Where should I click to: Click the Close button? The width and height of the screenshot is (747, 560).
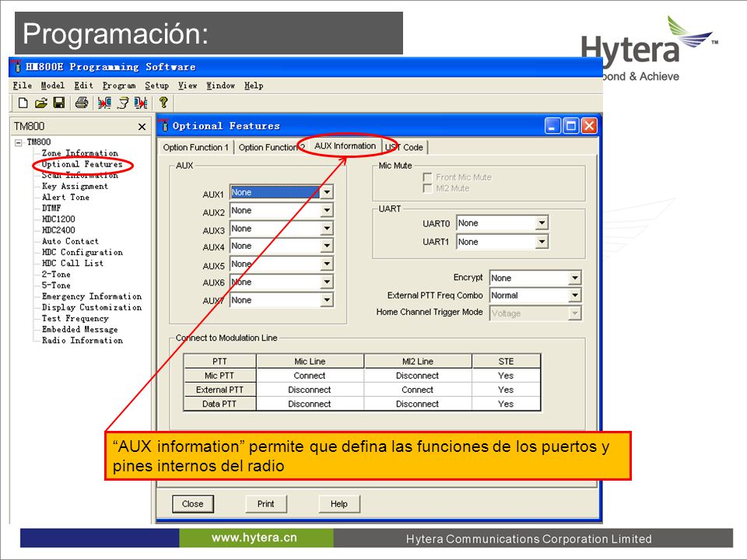click(192, 504)
